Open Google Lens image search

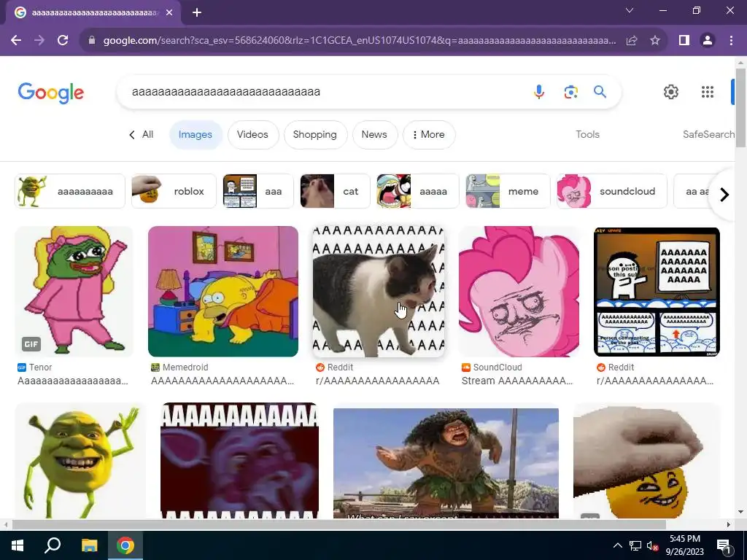tap(570, 91)
